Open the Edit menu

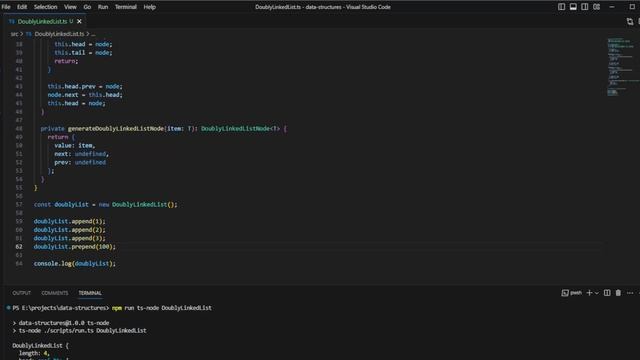tap(22, 7)
